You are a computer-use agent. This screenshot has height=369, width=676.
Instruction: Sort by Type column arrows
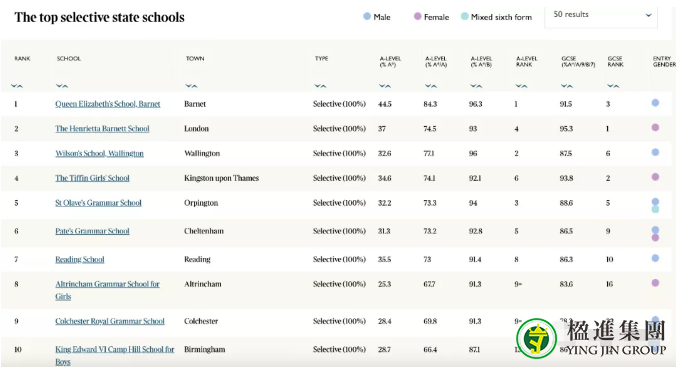click(x=320, y=86)
